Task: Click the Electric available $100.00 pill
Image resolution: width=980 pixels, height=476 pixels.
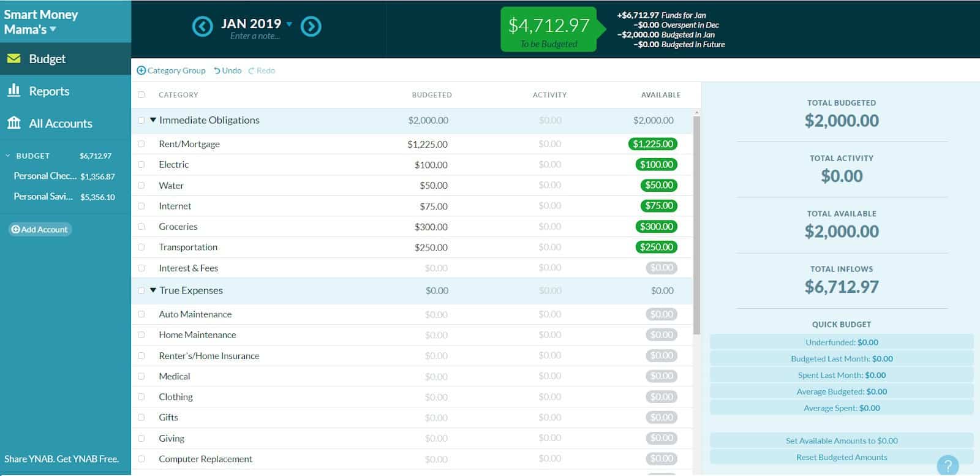Action: click(657, 165)
